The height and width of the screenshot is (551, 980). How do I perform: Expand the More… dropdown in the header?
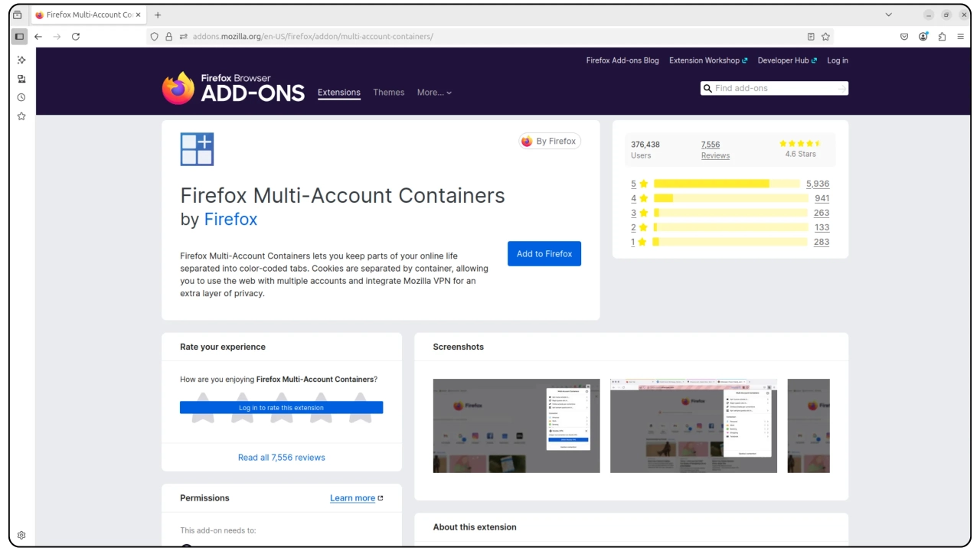coord(434,92)
